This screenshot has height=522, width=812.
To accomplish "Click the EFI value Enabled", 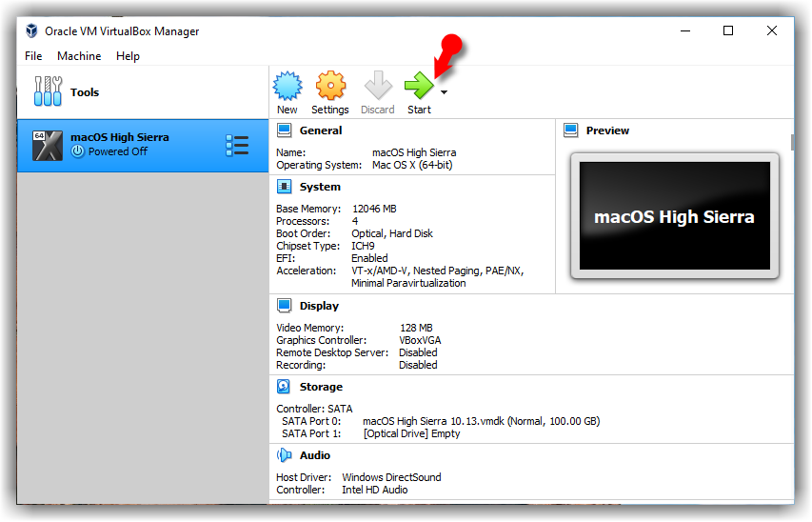I will click(369, 258).
